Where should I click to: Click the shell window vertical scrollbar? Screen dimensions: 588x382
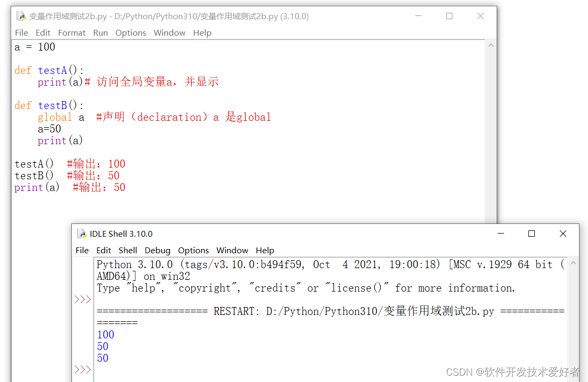573,319
